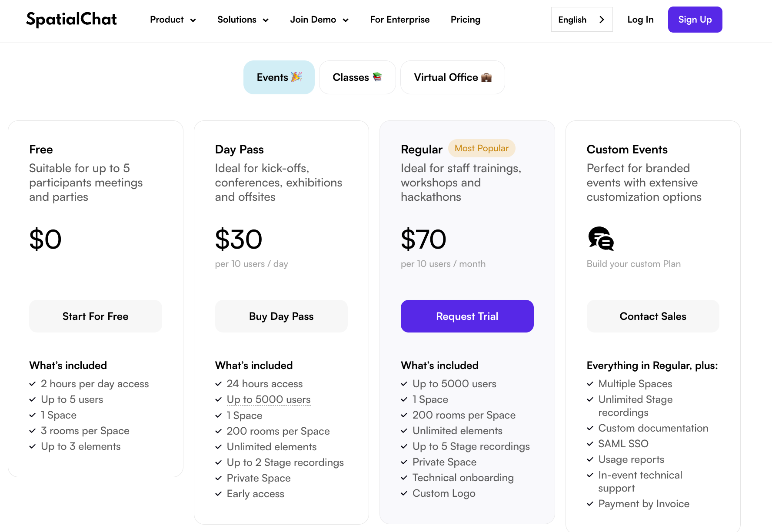The image size is (772, 532).
Task: Click the Most Popular badge
Action: click(482, 148)
